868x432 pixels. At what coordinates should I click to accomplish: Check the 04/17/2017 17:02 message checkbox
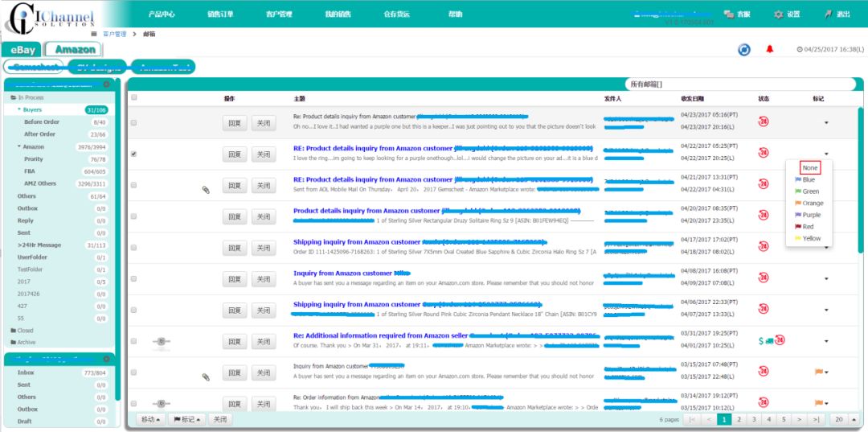pyautogui.click(x=133, y=248)
